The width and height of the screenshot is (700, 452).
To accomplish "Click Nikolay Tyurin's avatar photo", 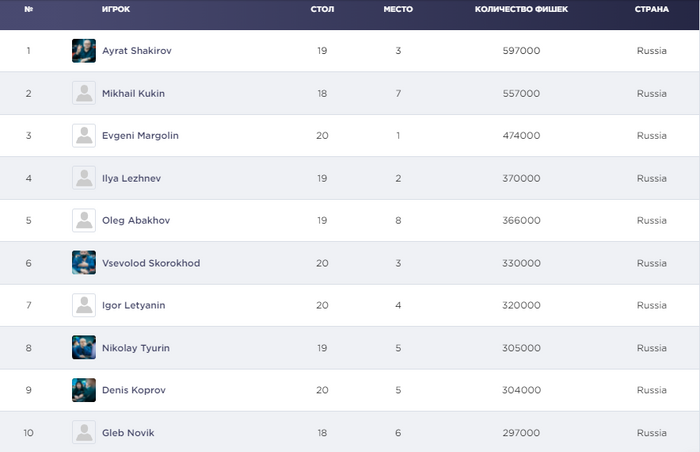I will (84, 348).
